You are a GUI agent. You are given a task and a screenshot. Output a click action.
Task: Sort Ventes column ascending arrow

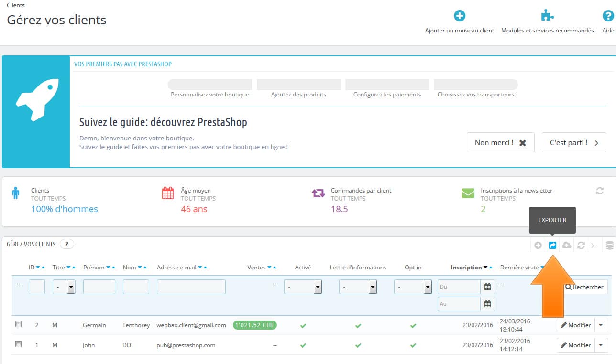click(x=275, y=268)
